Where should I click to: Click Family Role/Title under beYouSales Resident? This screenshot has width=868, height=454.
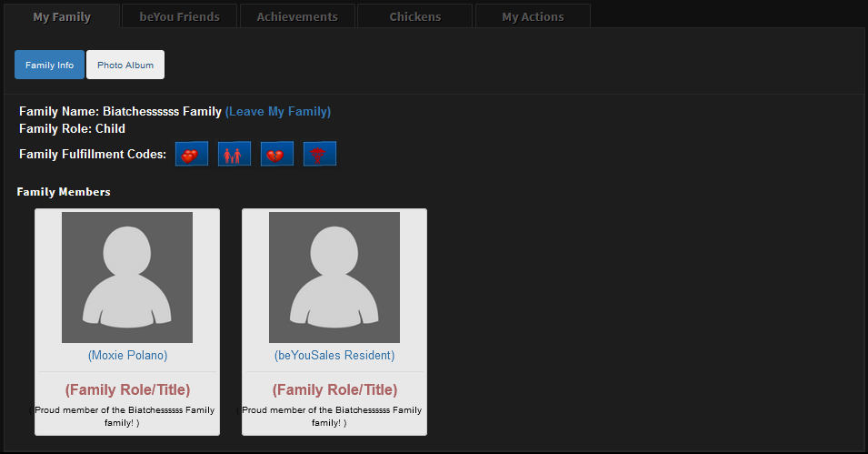point(334,389)
